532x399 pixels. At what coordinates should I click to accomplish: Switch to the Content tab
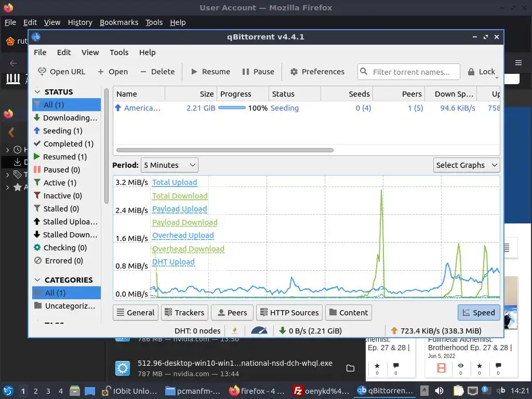pyautogui.click(x=349, y=312)
